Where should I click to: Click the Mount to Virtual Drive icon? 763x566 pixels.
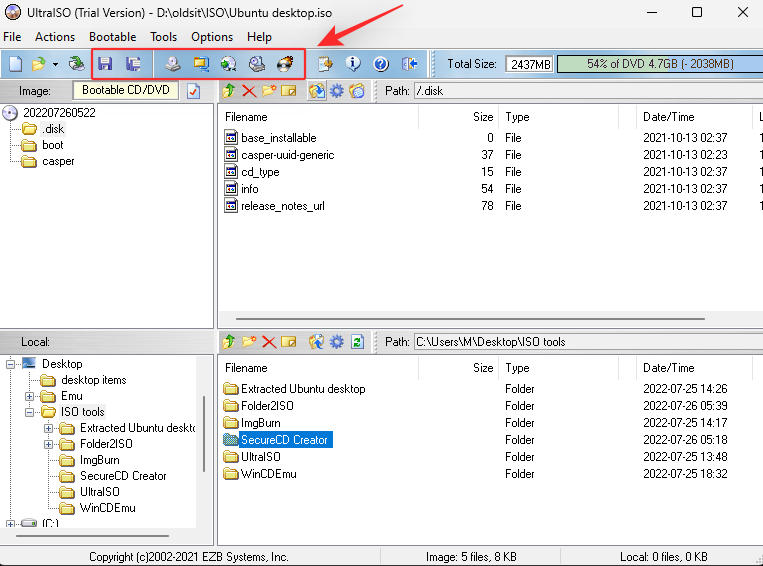click(257, 64)
